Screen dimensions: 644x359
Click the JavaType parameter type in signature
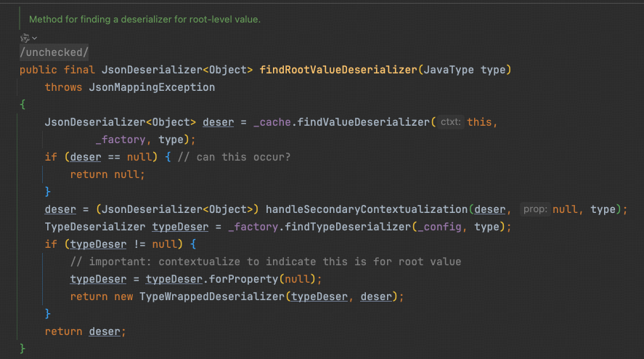(452, 70)
